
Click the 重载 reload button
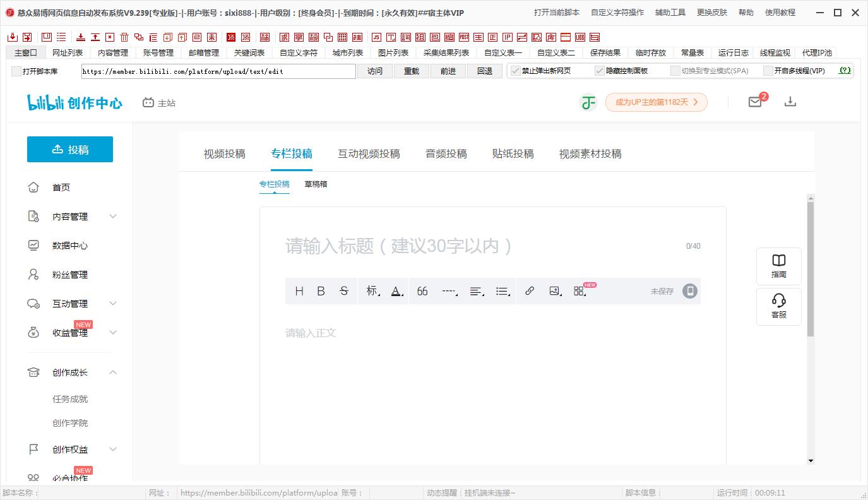tap(412, 71)
